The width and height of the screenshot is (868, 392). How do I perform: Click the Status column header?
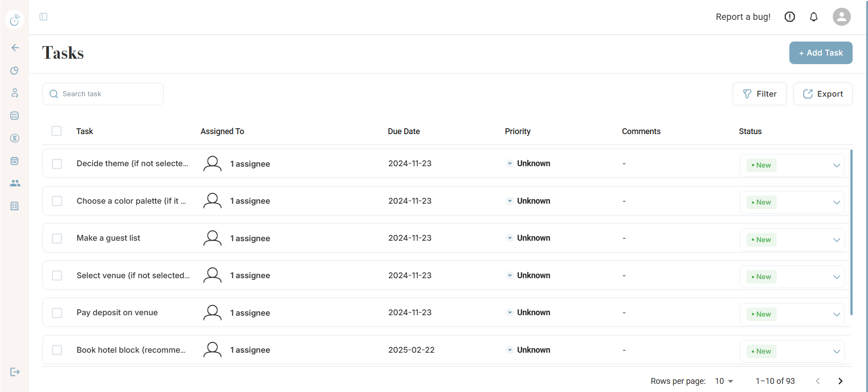tap(750, 131)
